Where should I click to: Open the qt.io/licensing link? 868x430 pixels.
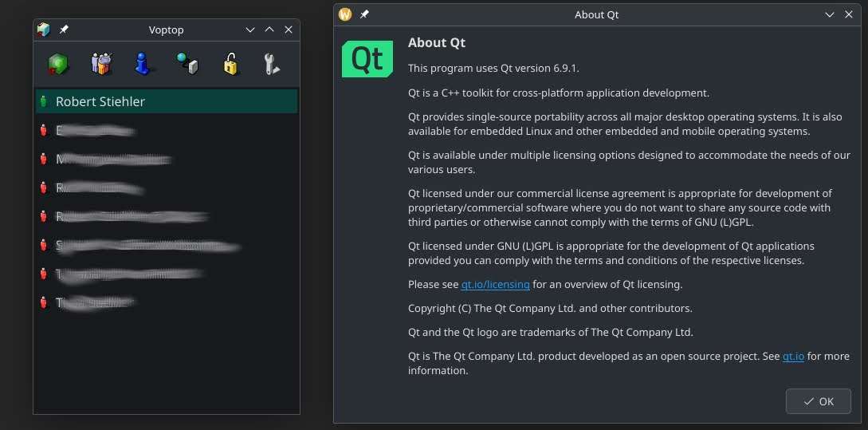[495, 284]
